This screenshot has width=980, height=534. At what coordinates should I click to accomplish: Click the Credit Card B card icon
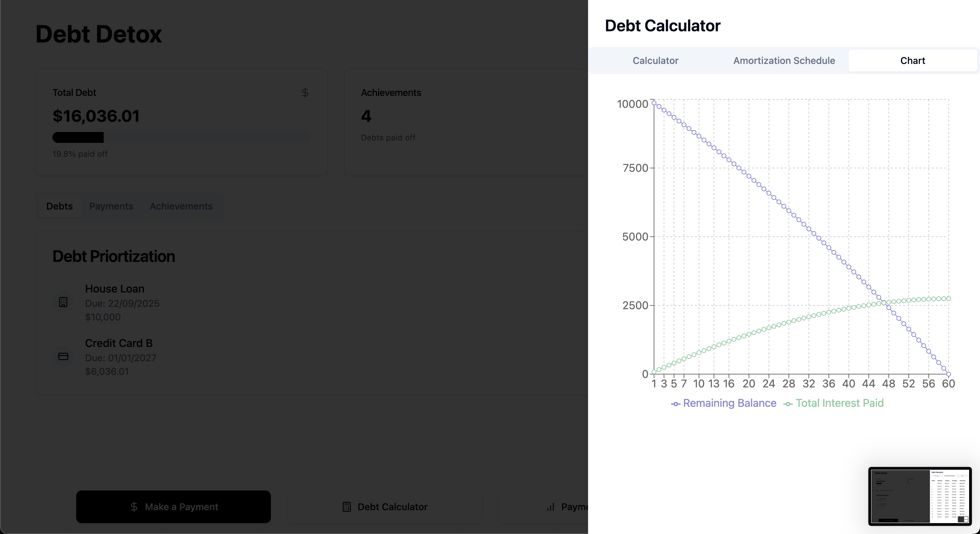[63, 356]
